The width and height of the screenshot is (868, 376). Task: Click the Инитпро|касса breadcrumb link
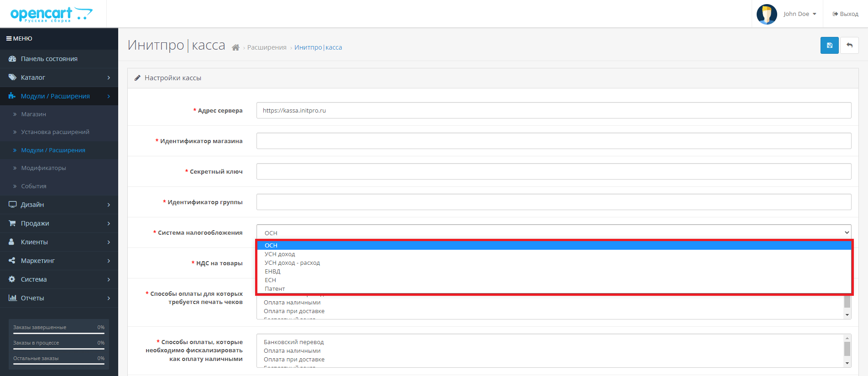(x=318, y=47)
